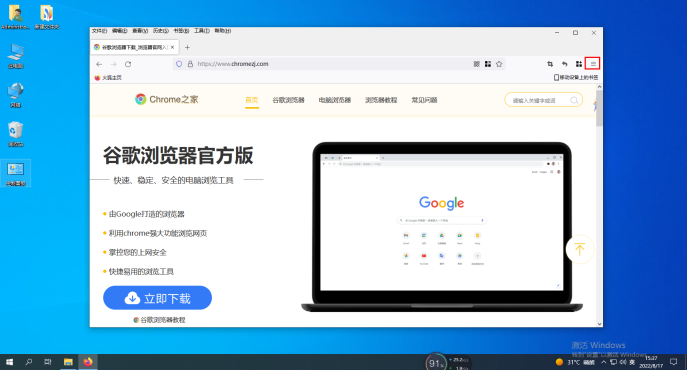
Task: Select the Control Panel desktop icon
Action: 16,174
